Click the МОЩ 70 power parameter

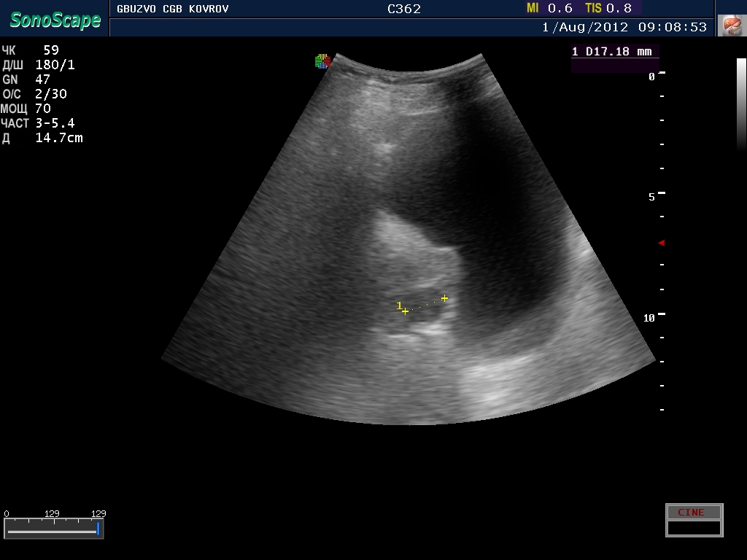[26, 109]
